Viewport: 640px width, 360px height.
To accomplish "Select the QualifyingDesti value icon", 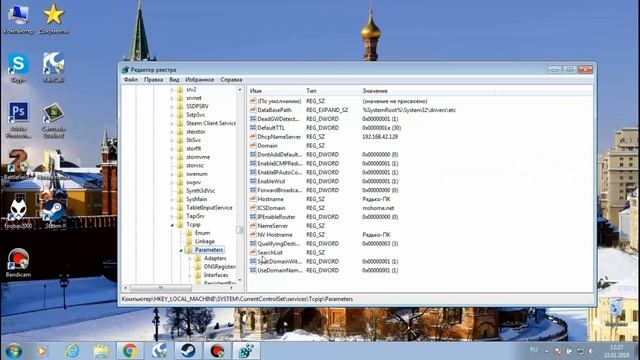I will (x=253, y=244).
